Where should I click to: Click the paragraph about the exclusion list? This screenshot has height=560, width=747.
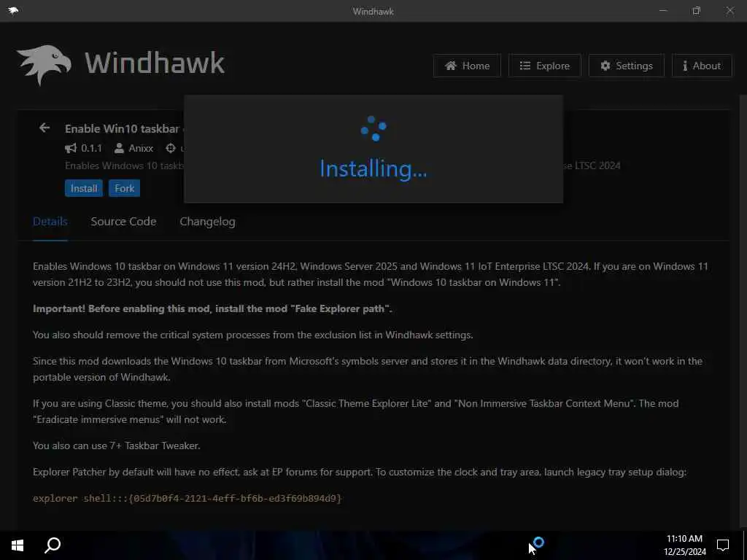point(253,335)
